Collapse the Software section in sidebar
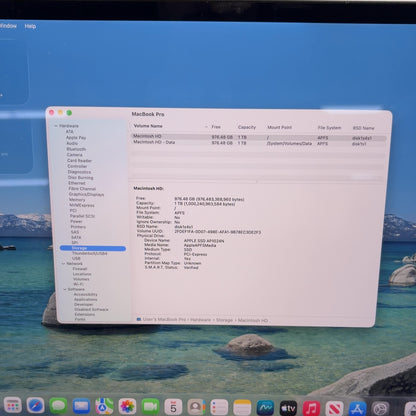 pyautogui.click(x=65, y=289)
